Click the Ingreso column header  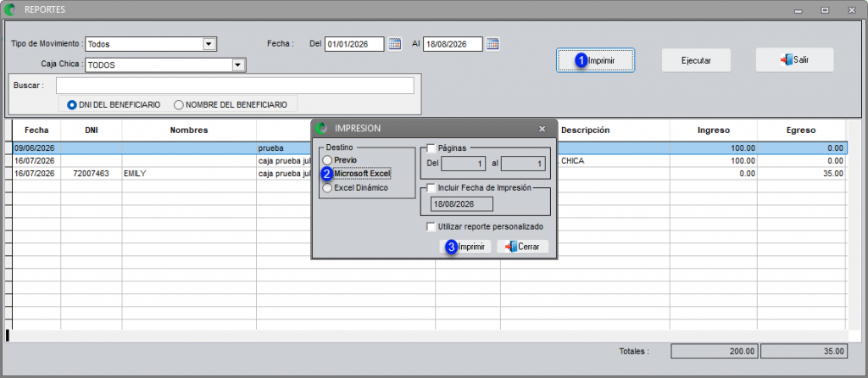(x=714, y=130)
